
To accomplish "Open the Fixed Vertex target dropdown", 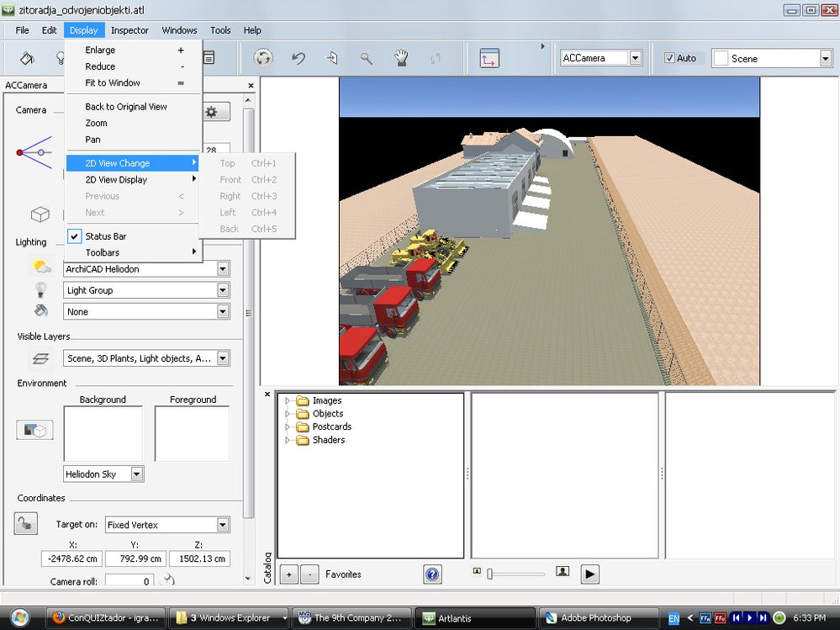I will [x=223, y=525].
